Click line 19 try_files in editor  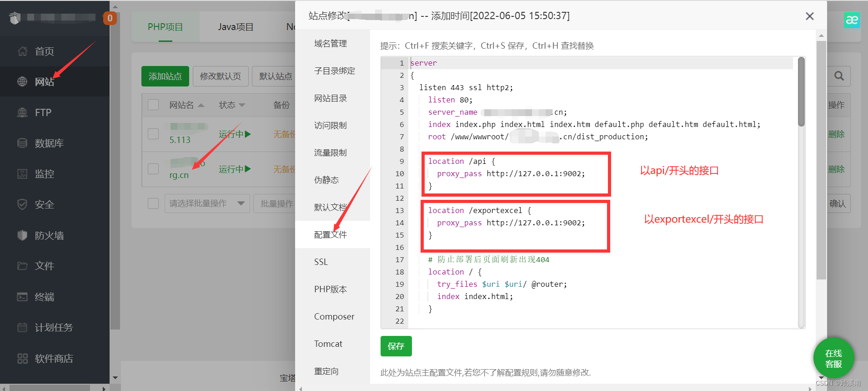click(x=502, y=284)
